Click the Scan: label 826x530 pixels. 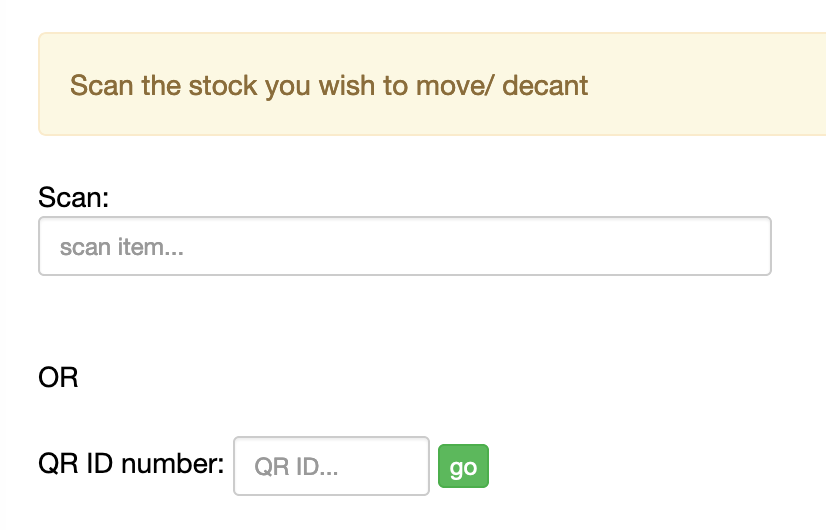(73, 197)
